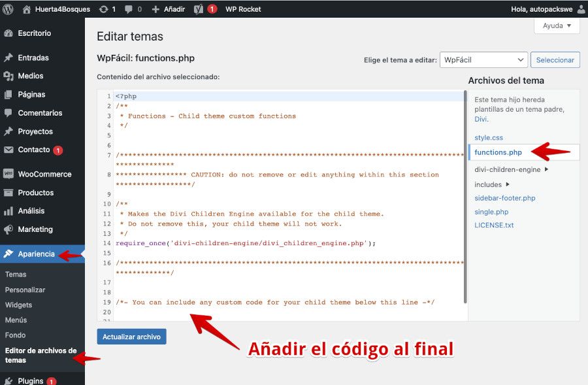
Task: Click the Plugins update count badge
Action: tap(52, 381)
